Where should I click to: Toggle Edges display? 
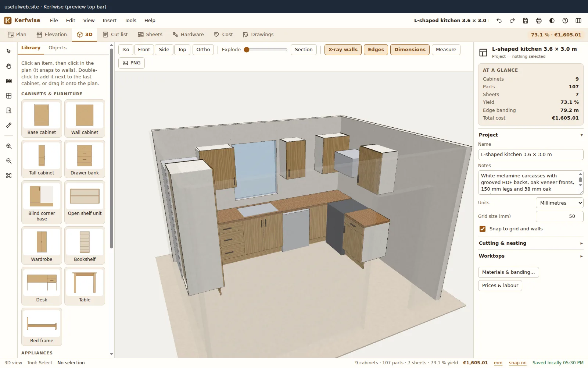pyautogui.click(x=376, y=50)
